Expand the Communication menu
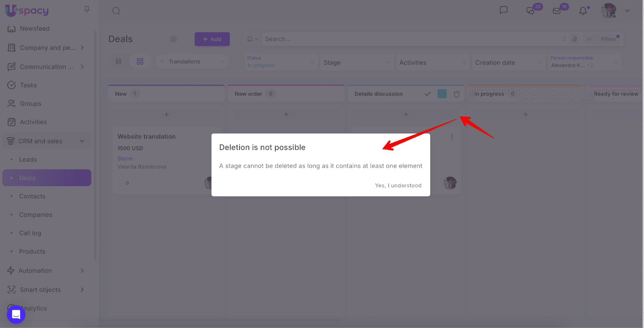 47,67
